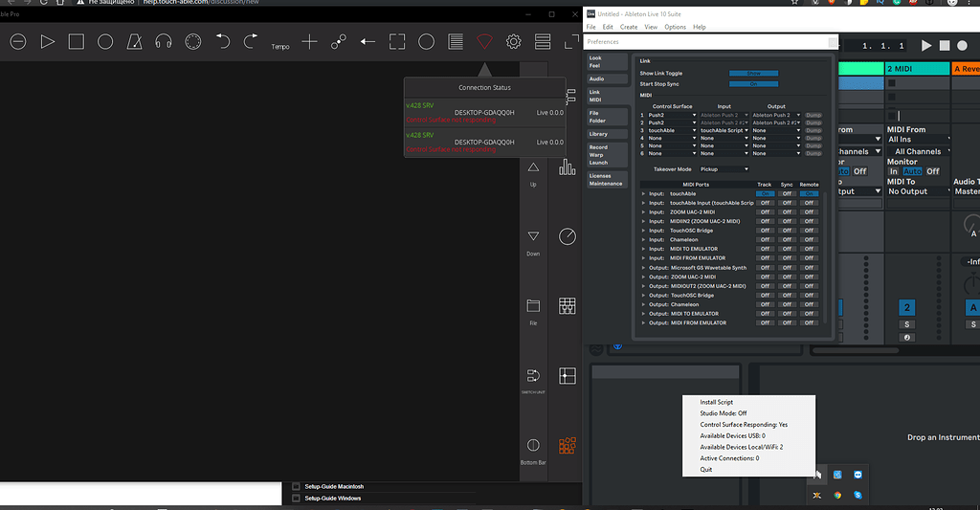The width and height of the screenshot is (980, 510).
Task: Click the redo arrow in touchAble
Action: tap(251, 42)
